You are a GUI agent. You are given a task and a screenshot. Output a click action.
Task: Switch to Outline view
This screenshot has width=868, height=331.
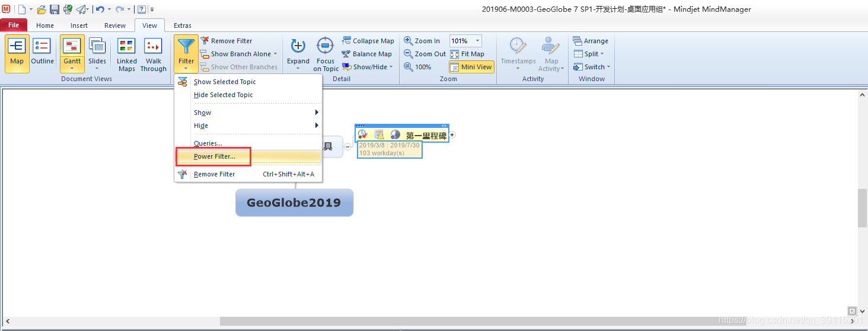click(x=42, y=53)
